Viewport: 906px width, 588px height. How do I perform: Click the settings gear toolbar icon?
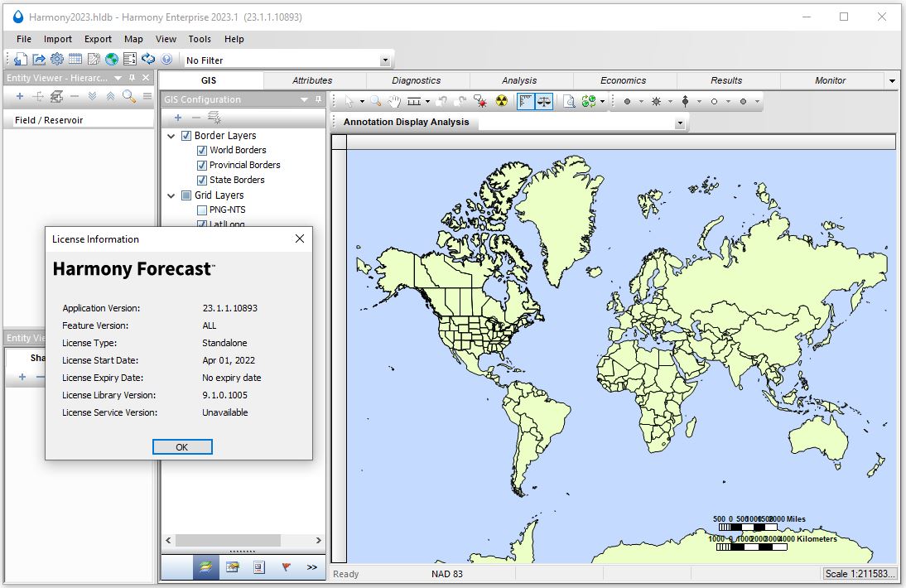[x=57, y=59]
